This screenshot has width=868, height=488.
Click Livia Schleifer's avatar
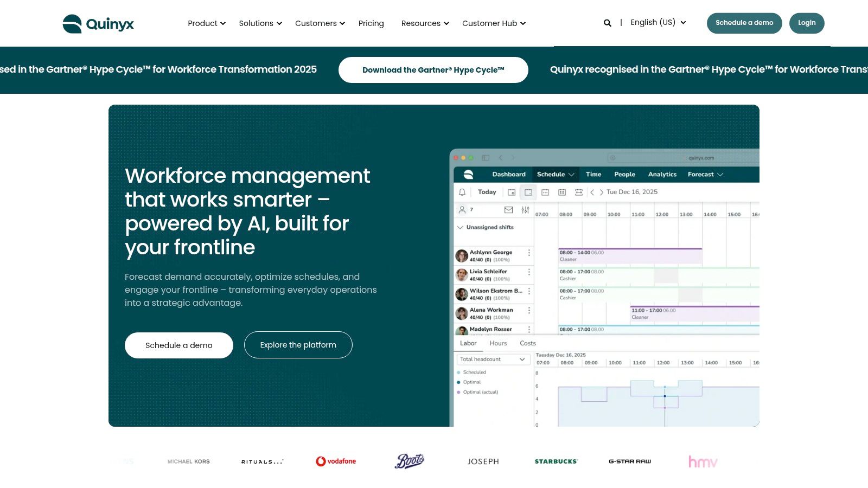click(462, 275)
